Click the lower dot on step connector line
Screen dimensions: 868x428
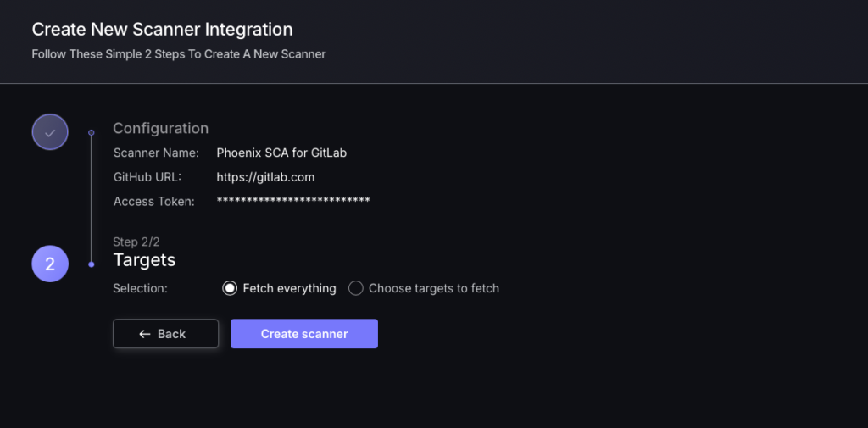[x=92, y=264]
